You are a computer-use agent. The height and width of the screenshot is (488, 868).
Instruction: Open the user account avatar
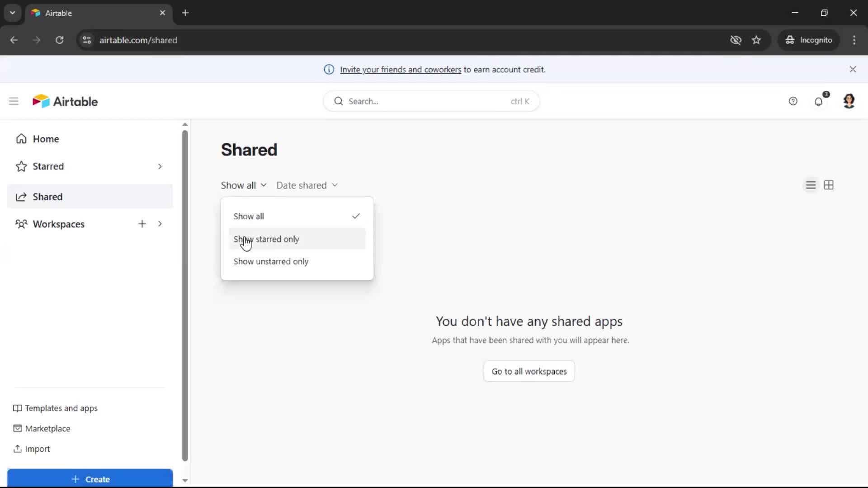click(849, 101)
